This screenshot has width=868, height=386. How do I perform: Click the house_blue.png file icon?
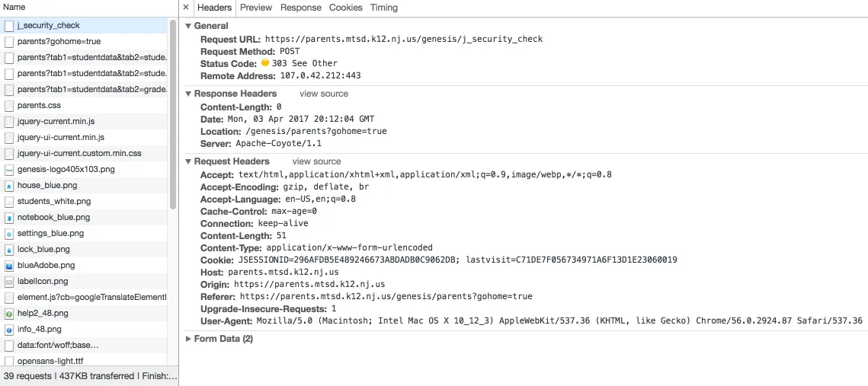(9, 186)
